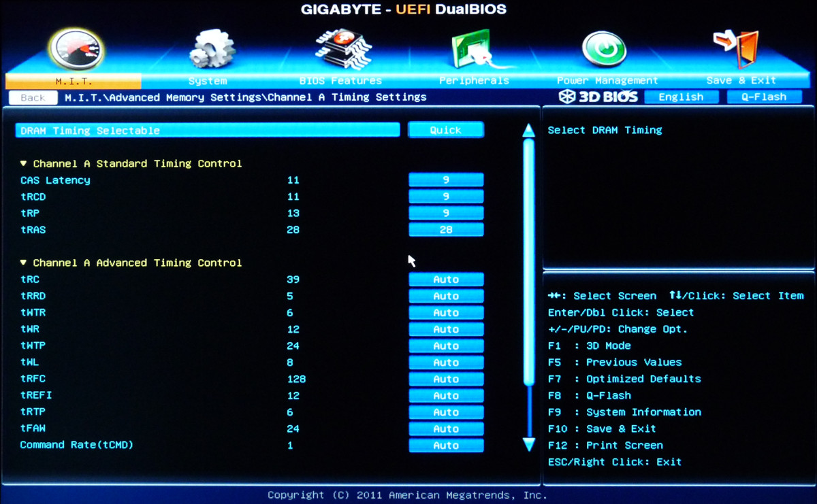
Task: Open the Save & Exit door icon
Action: pyautogui.click(x=736, y=48)
